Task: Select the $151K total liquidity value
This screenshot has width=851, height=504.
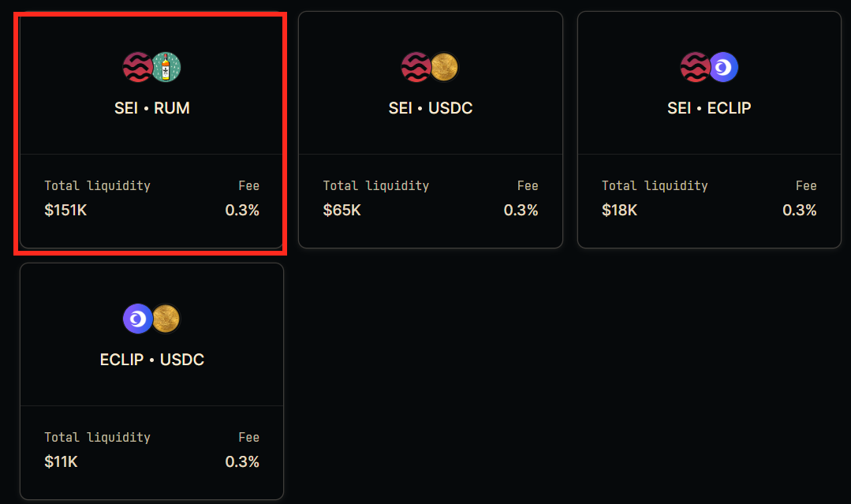Action: tap(65, 210)
